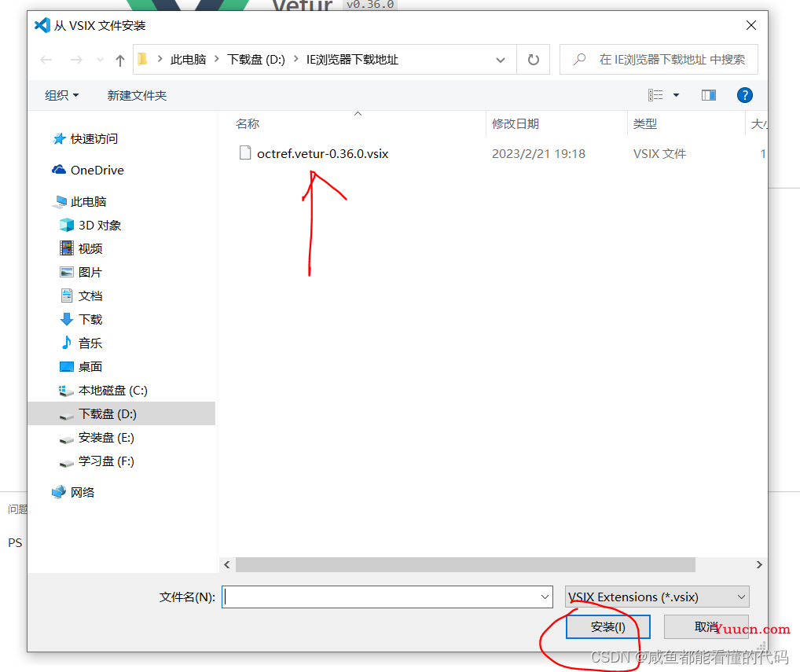Open 网络 in the sidebar

(x=73, y=492)
